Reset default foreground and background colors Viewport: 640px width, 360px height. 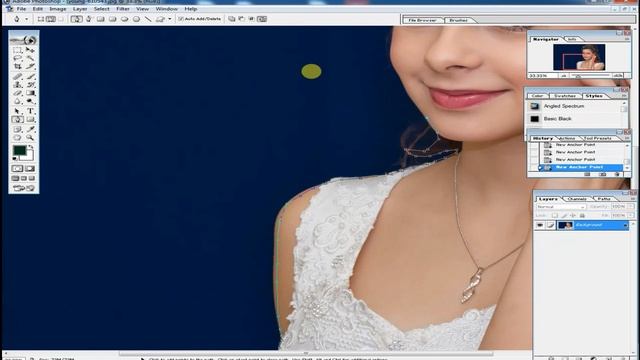(15, 159)
